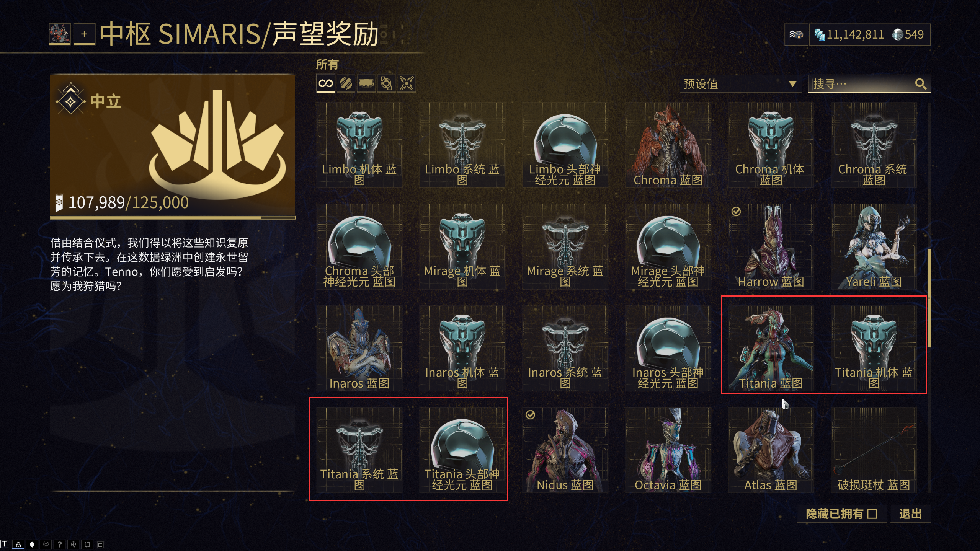Select the Harrow 蓝图 owned item

[771, 247]
